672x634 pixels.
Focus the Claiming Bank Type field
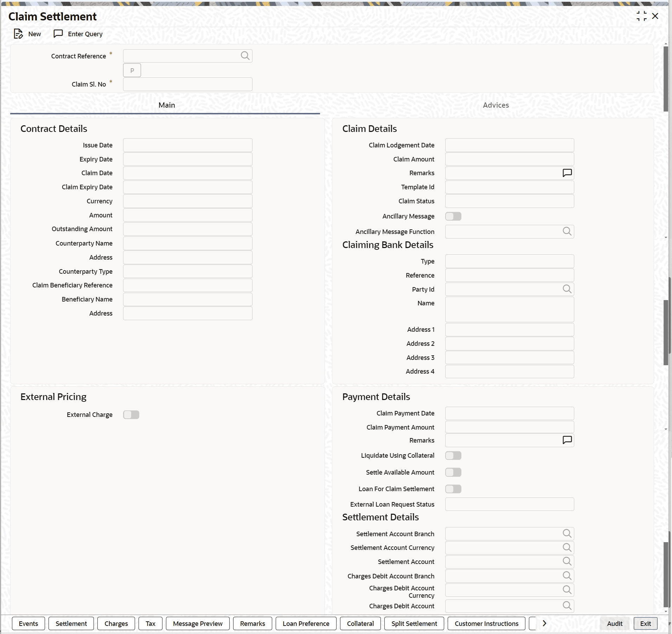click(x=510, y=261)
